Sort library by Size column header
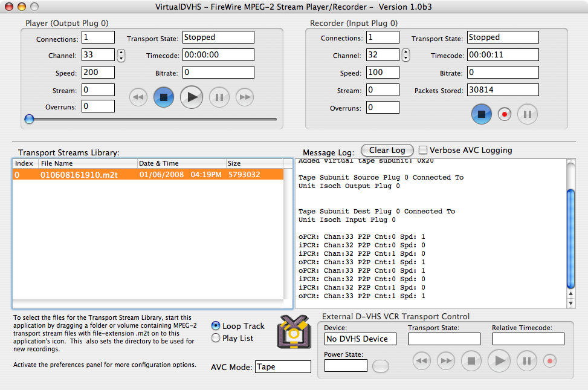Viewport: 588px width, 390px height. [x=254, y=163]
